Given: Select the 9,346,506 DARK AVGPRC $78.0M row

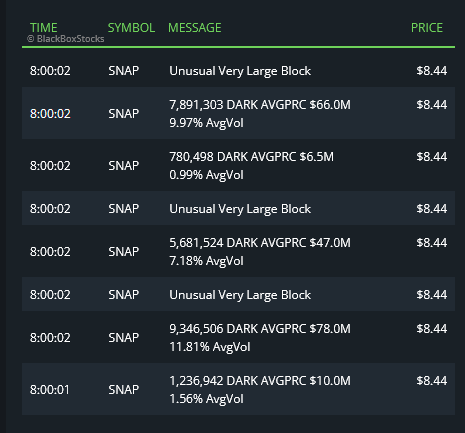Looking at the screenshot, I should [x=238, y=337].
